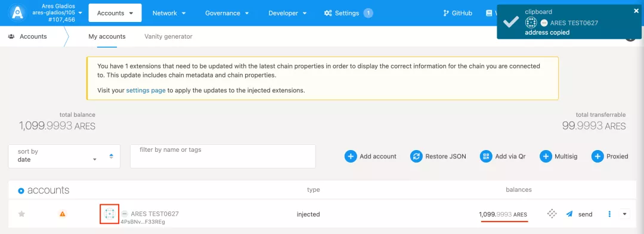The image size is (644, 234).
Task: Follow the settings page link
Action: pos(146,90)
